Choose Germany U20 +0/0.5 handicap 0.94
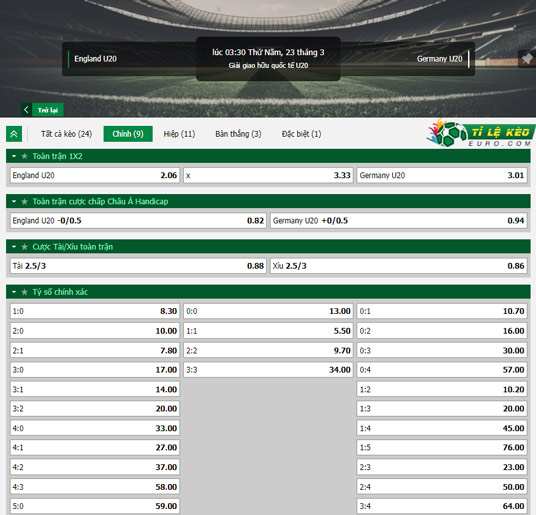The image size is (536, 515). point(399,221)
